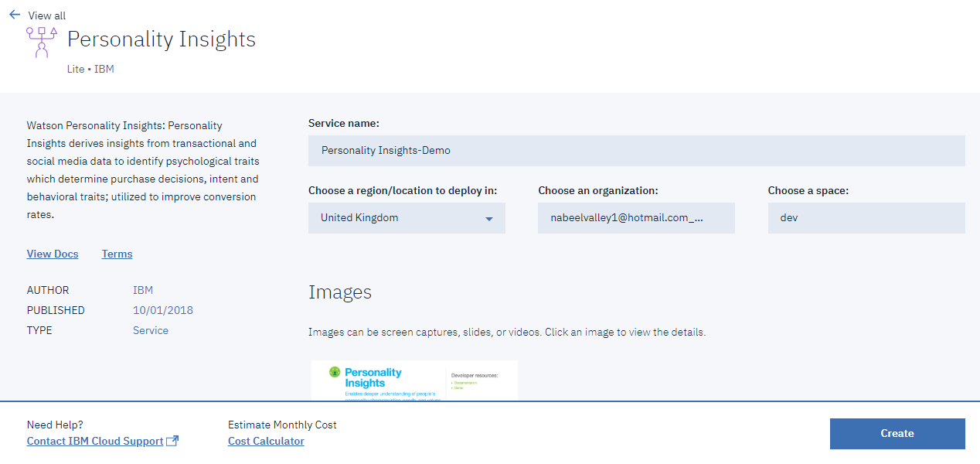This screenshot has height=464, width=980.
Task: Click Contact IBM Cloud Support
Action: (96, 441)
